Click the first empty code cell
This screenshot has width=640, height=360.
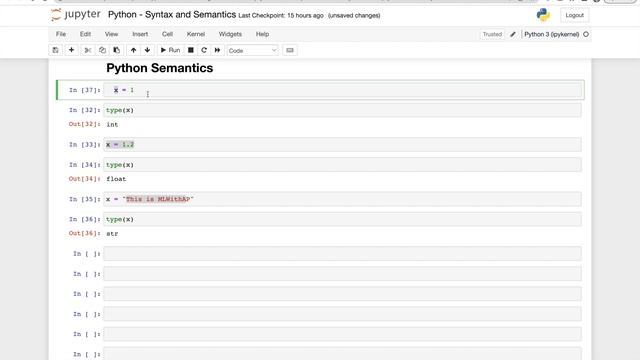[342, 253]
